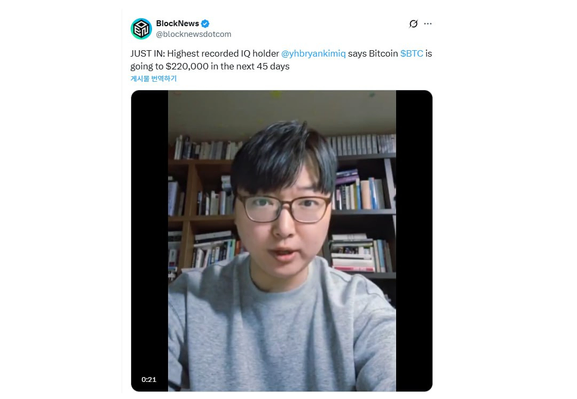This screenshot has height=399, width=577.
Task: Click the right black letterbox of the video
Action: tap(414, 241)
